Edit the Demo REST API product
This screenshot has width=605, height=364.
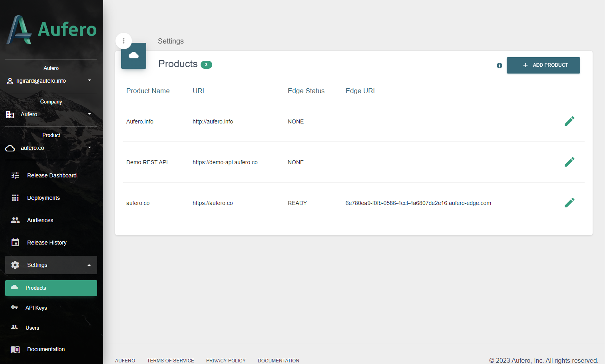569,162
